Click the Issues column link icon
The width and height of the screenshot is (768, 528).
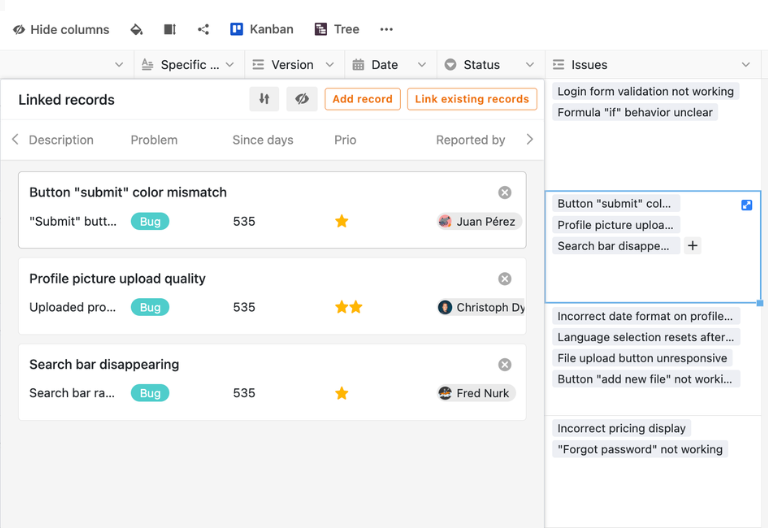(558, 65)
